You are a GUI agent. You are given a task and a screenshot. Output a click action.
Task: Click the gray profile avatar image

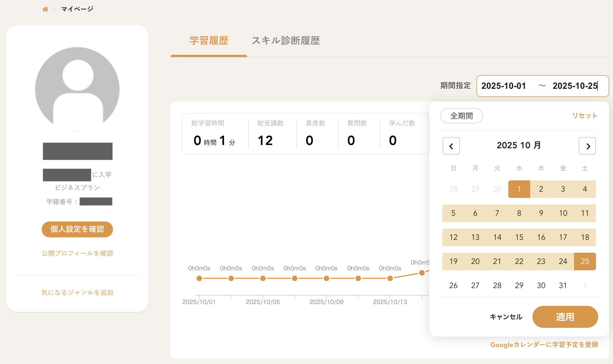(x=77, y=89)
